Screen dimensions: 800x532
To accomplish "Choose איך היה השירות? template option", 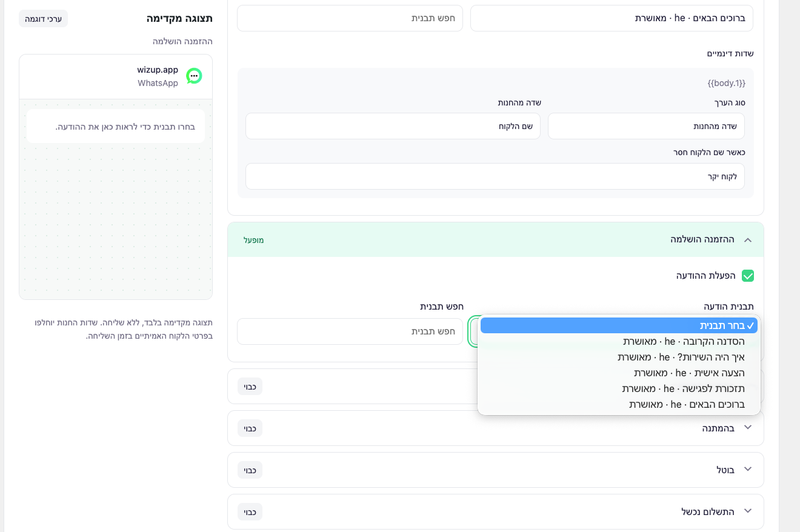I will (619, 357).
